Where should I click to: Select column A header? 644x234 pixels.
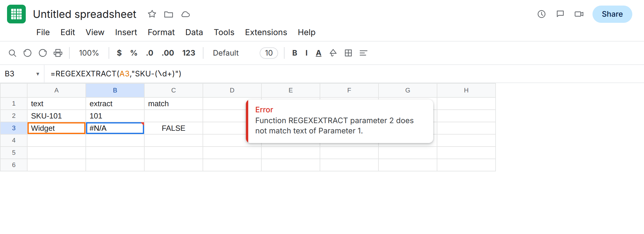tap(56, 90)
